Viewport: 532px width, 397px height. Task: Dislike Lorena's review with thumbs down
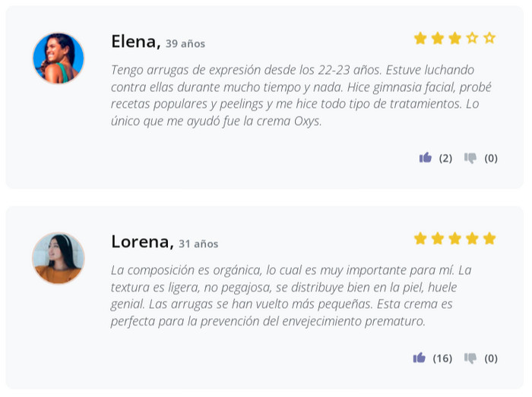point(470,358)
